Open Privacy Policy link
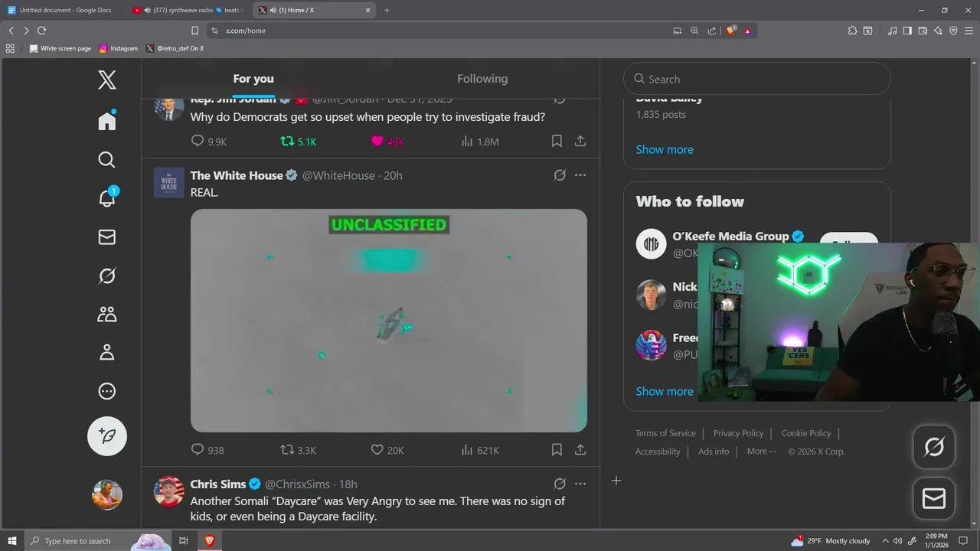Screen dimensions: 980x551 738,433
